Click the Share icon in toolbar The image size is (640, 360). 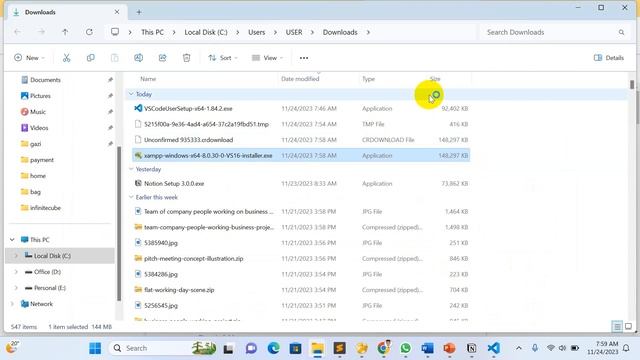[162, 58]
